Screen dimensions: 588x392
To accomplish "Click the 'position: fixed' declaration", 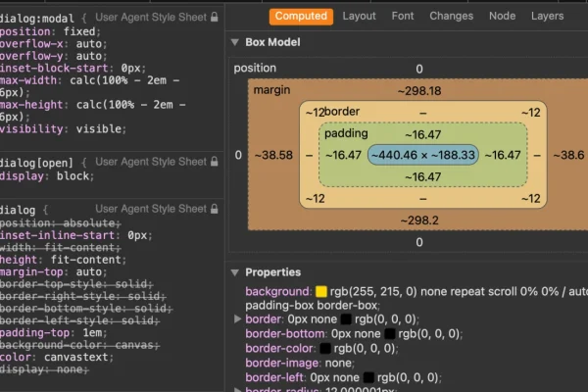I will point(50,31).
